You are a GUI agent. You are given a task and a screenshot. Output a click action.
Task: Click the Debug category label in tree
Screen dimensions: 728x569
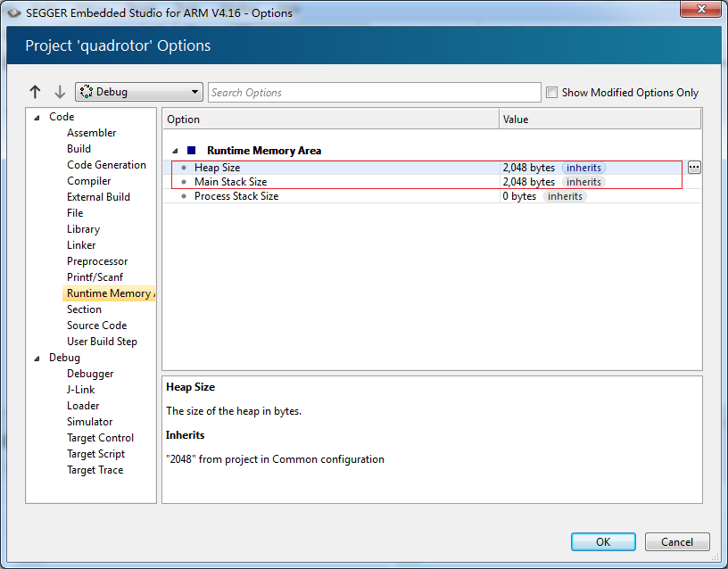click(64, 358)
